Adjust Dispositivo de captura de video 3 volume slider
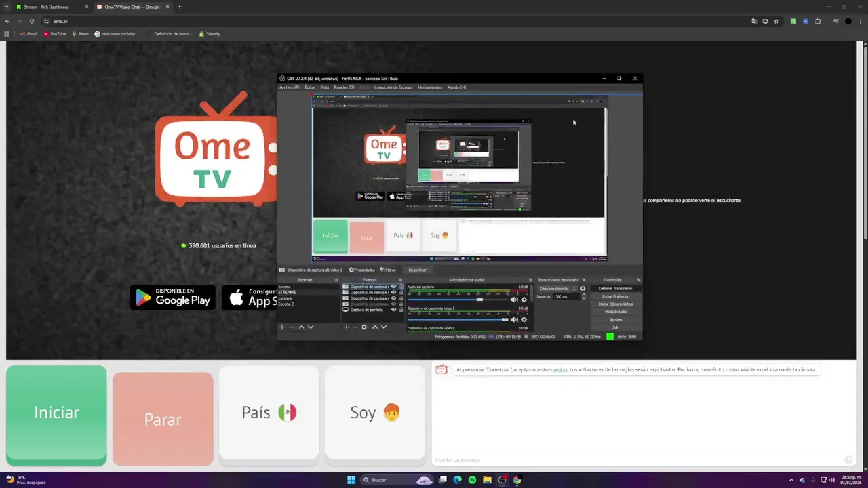Screen dimensions: 868x488 [x=458, y=319]
